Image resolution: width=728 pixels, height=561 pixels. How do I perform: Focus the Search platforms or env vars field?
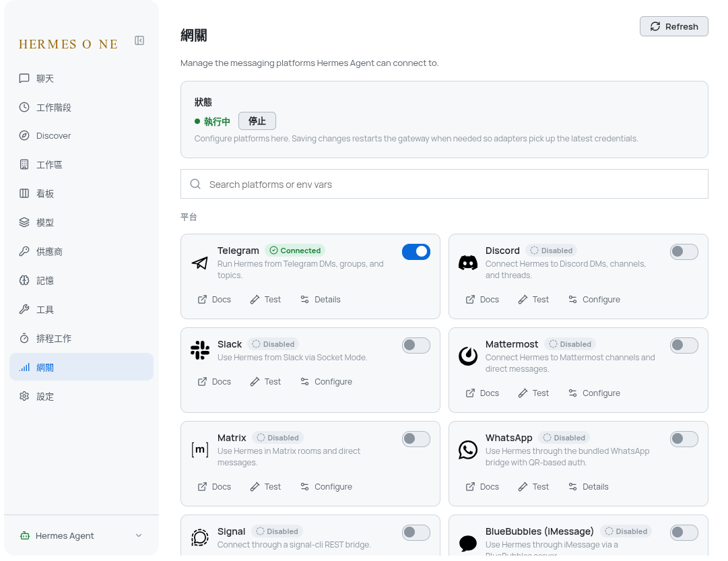tap(444, 185)
